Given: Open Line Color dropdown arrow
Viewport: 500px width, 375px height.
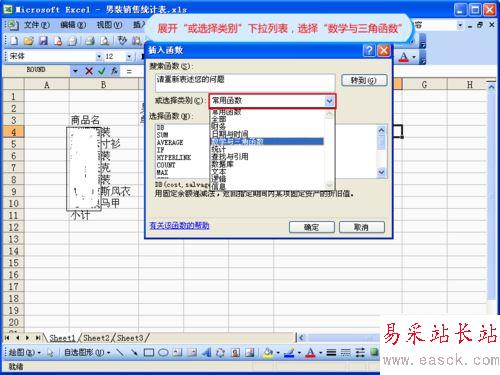Looking at the screenshot, I should 299,353.
